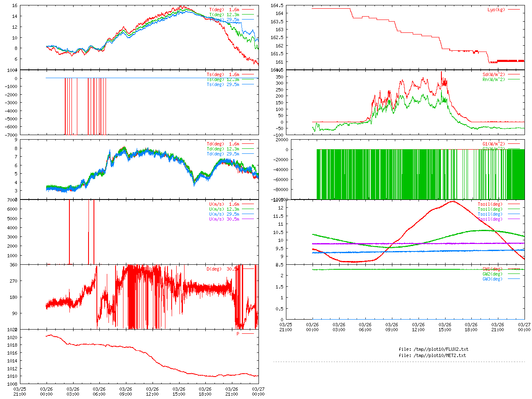Click the Sd(W/m^2) legend entry
The image size is (532, 399).
[493, 74]
